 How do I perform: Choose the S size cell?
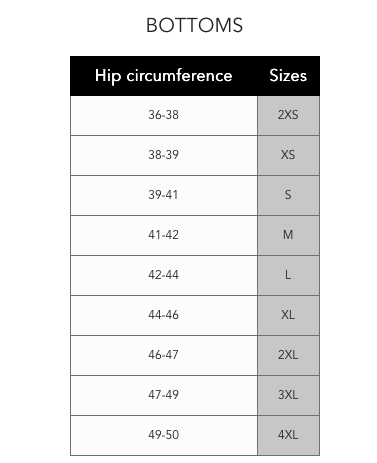288,196
